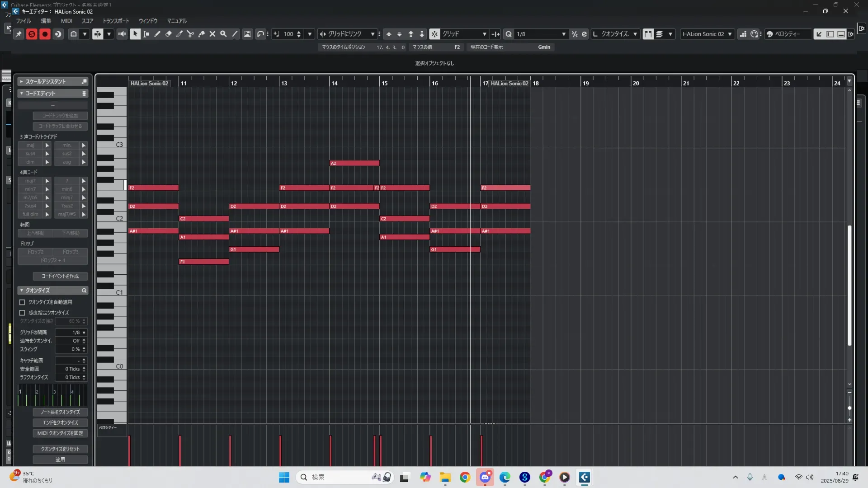Image resolution: width=868 pixels, height=488 pixels.
Task: Click the コードイベントを作成 button
Action: point(60,276)
